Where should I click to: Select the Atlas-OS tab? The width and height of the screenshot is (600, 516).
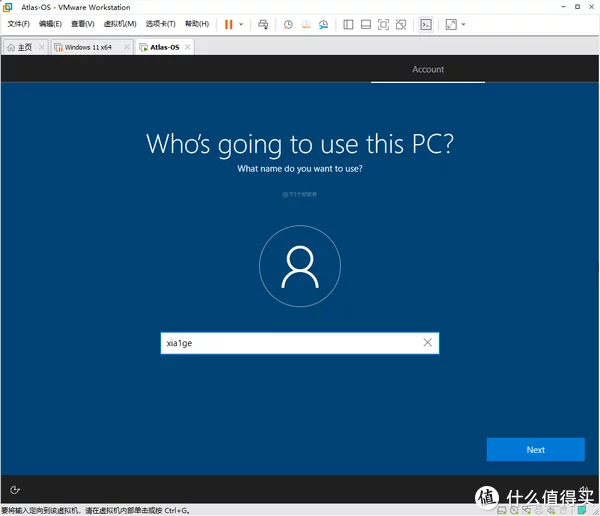165,47
